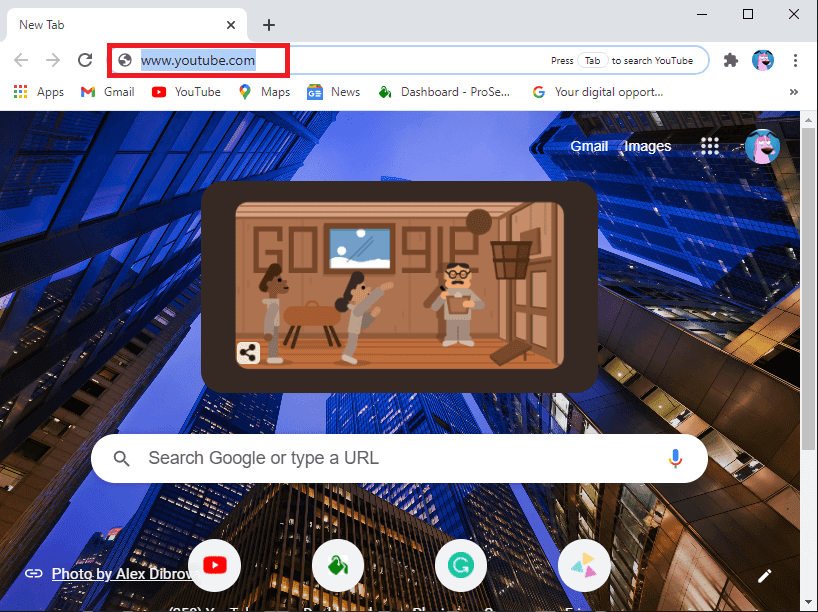
Task: Open the Grammarly shortcut tile
Action: coord(461,565)
